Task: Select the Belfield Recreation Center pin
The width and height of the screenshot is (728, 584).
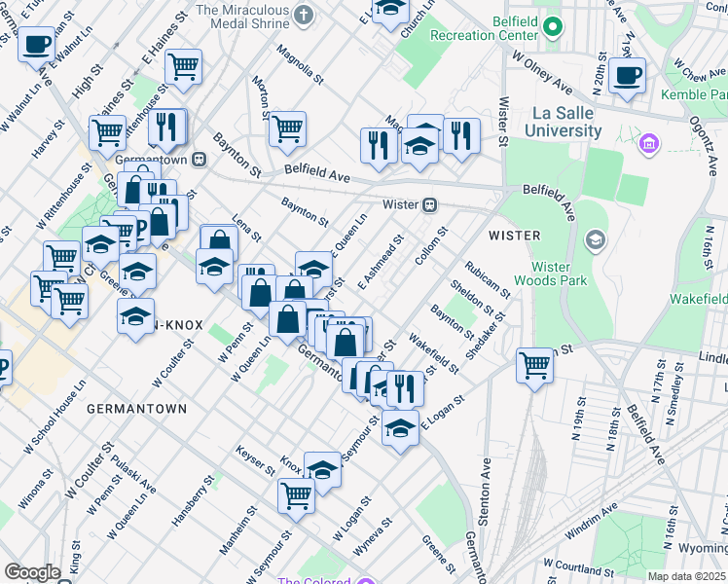Action: point(552,26)
